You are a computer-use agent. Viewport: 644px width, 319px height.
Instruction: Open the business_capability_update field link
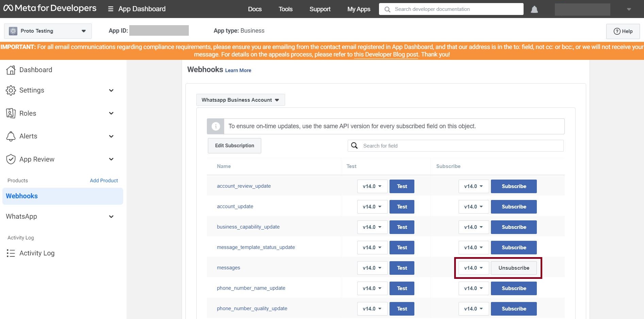(248, 227)
